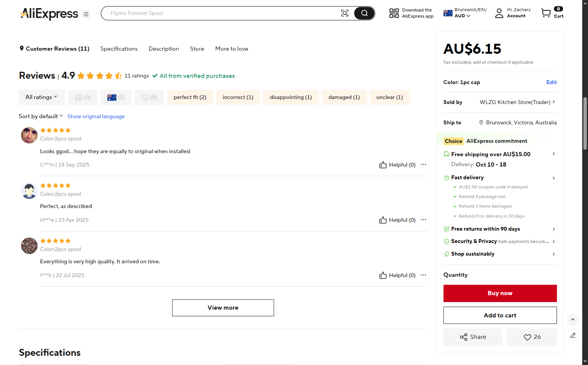Switch to the Store tab
Viewport: 588px width, 365px height.
pyautogui.click(x=197, y=49)
